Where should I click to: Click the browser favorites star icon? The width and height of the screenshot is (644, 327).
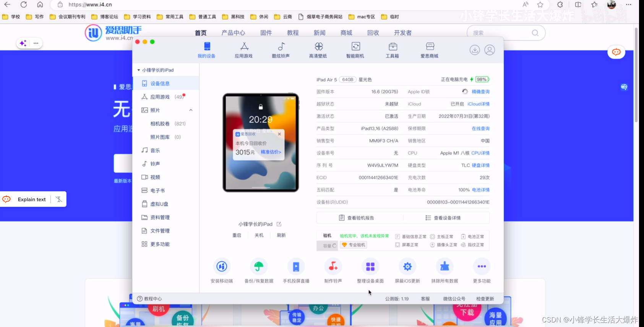(540, 5)
